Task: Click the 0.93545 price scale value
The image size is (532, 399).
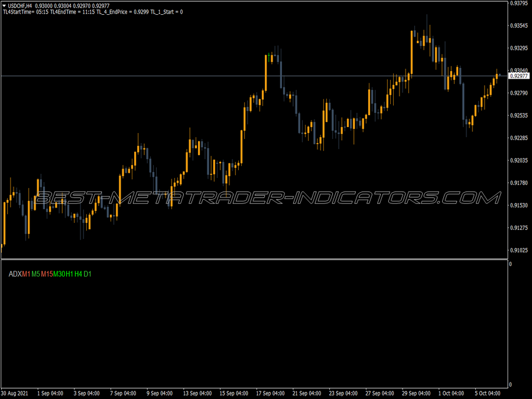Action: coord(519,26)
